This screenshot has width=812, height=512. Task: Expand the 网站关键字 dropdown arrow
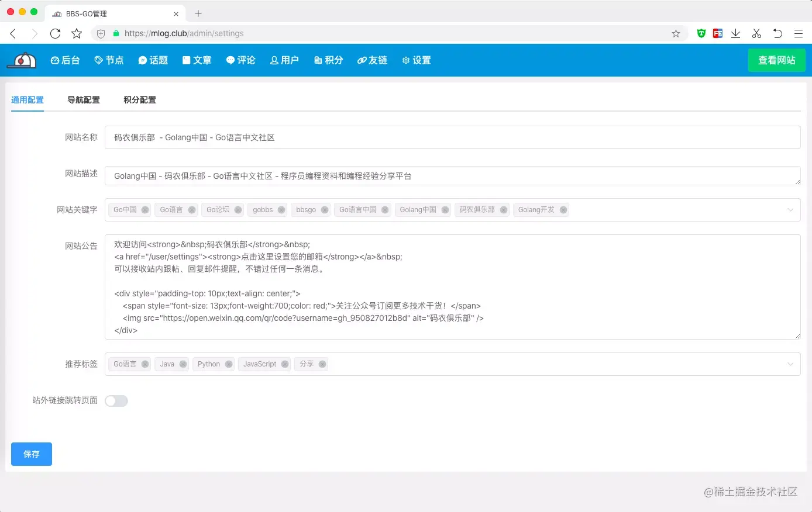pyautogui.click(x=790, y=210)
